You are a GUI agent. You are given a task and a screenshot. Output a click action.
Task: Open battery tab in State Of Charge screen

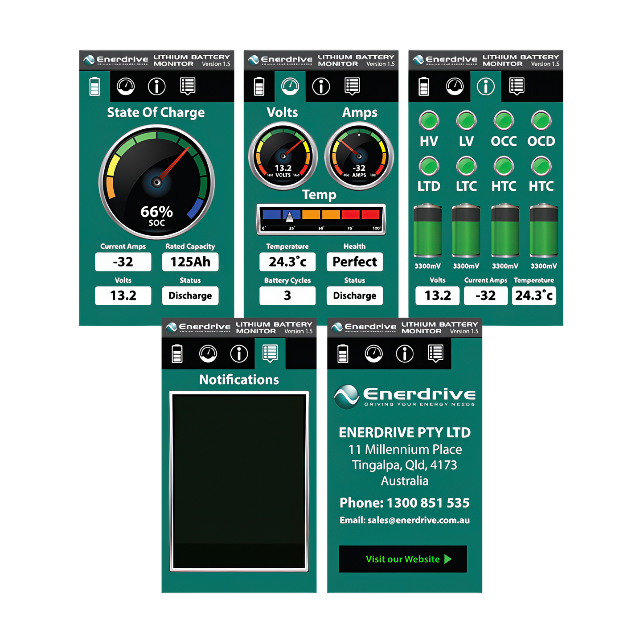(x=94, y=86)
